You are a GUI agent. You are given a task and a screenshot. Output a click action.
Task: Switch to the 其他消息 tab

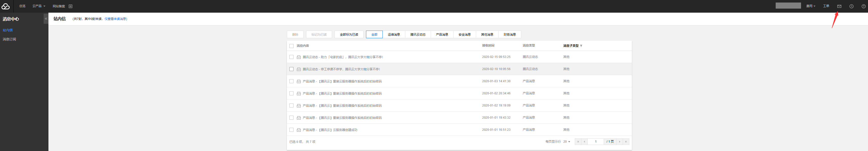pos(487,35)
